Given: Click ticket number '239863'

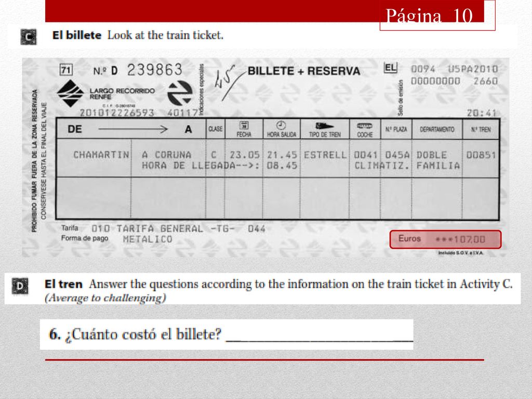Looking at the screenshot, I should pyautogui.click(x=155, y=70).
